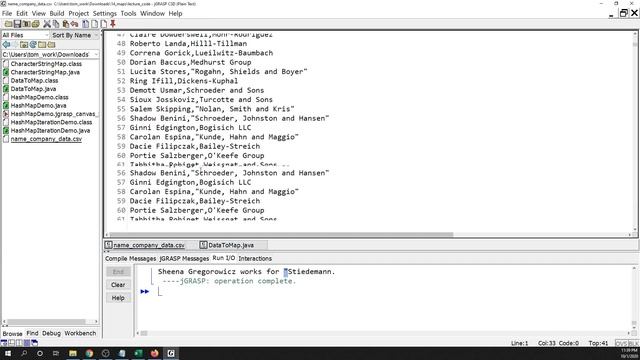Switch to the Compile Messages tab
This screenshot has height=360, width=640.
(131, 258)
